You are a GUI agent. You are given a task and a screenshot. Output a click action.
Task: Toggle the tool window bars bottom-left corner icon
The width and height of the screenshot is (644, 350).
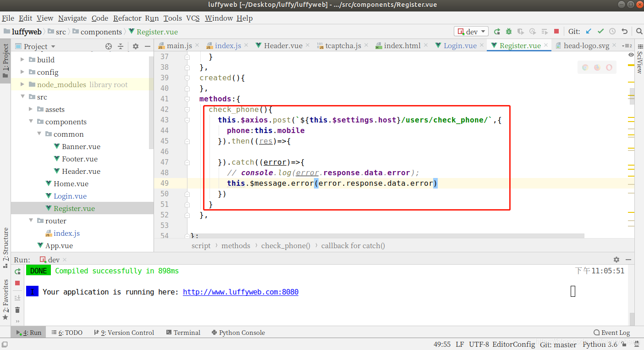pyautogui.click(x=4, y=344)
